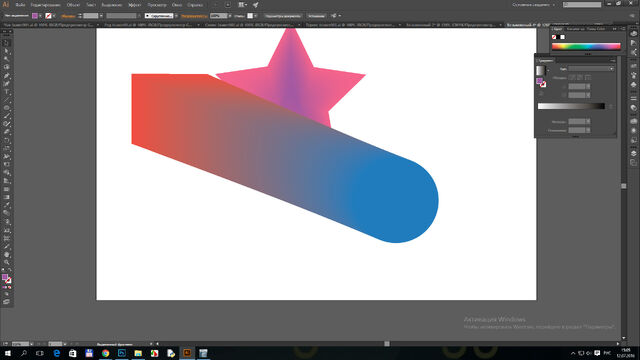Image resolution: width=640 pixels, height=360 pixels.
Task: Choose the Lasso tool
Action: pos(7,67)
